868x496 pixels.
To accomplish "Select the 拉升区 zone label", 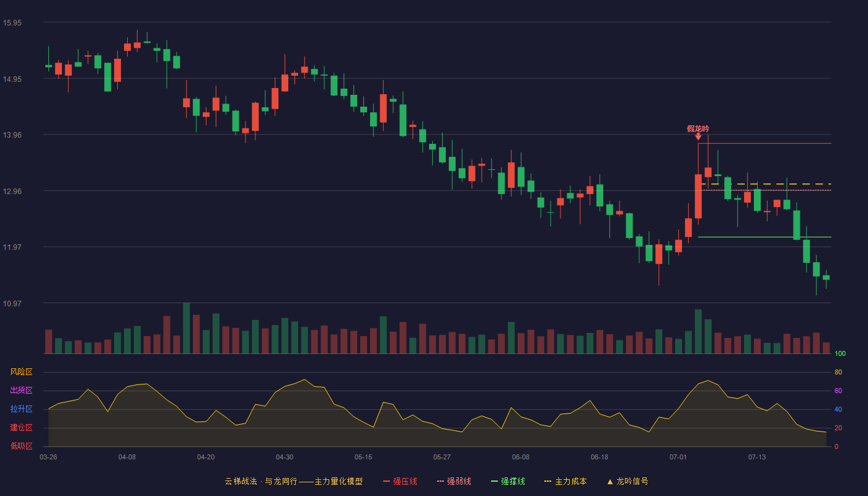I will pyautogui.click(x=21, y=409).
